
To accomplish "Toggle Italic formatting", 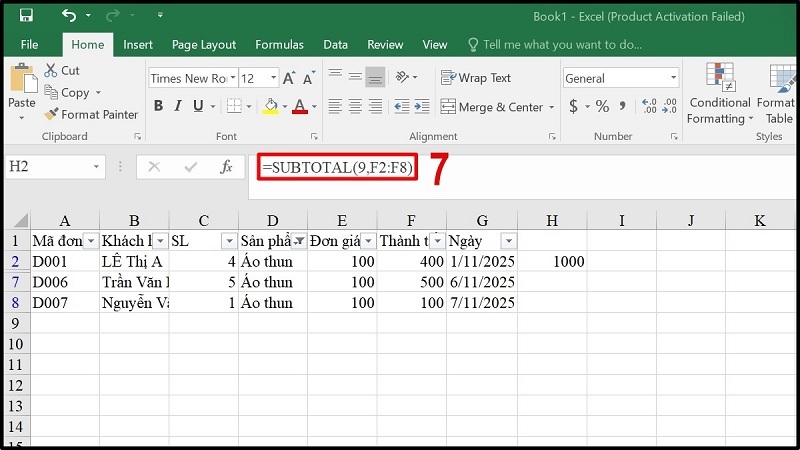I will [178, 106].
